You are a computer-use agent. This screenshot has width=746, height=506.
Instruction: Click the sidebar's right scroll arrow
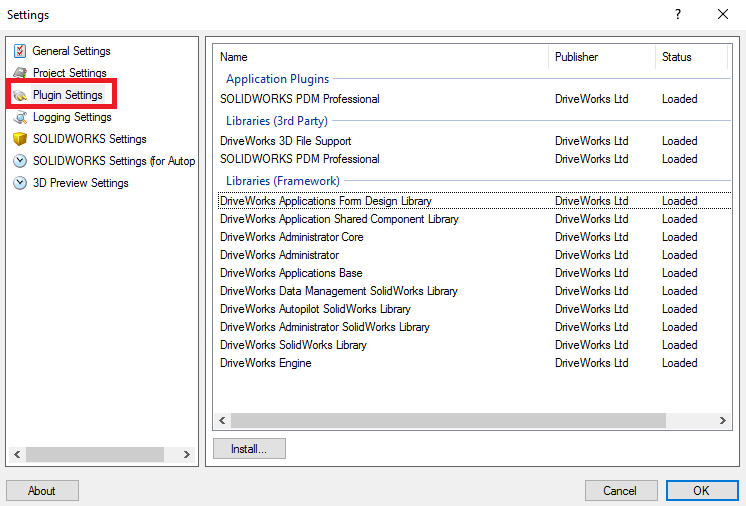click(x=186, y=454)
